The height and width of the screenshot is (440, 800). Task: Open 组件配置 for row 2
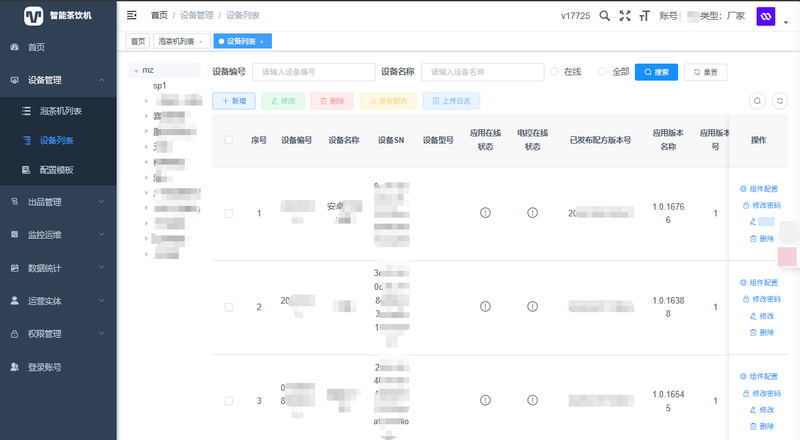pos(759,283)
